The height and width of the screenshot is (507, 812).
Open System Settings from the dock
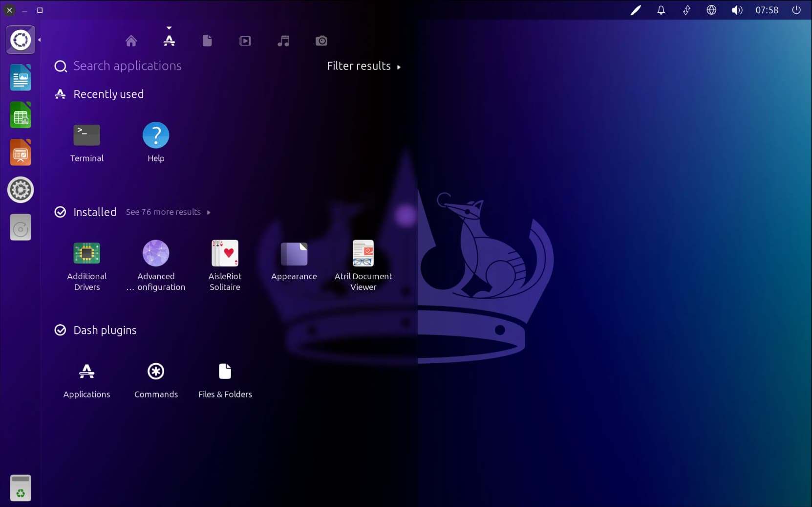pos(21,190)
